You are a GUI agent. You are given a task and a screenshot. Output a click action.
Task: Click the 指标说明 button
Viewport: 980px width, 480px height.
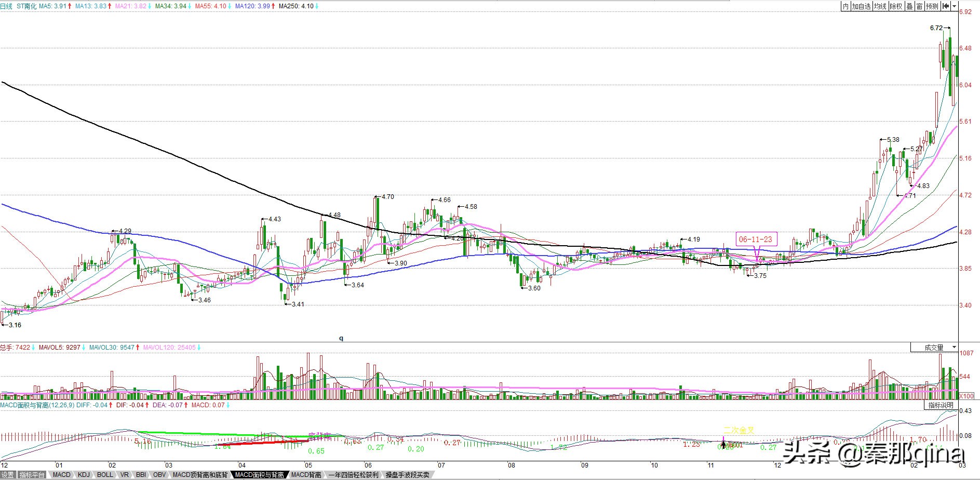click(941, 405)
